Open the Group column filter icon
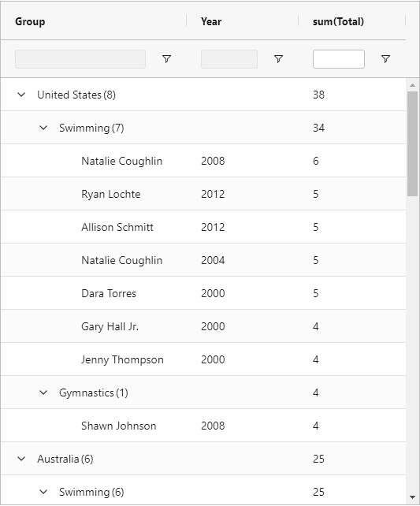420x506 pixels. pyautogui.click(x=166, y=59)
